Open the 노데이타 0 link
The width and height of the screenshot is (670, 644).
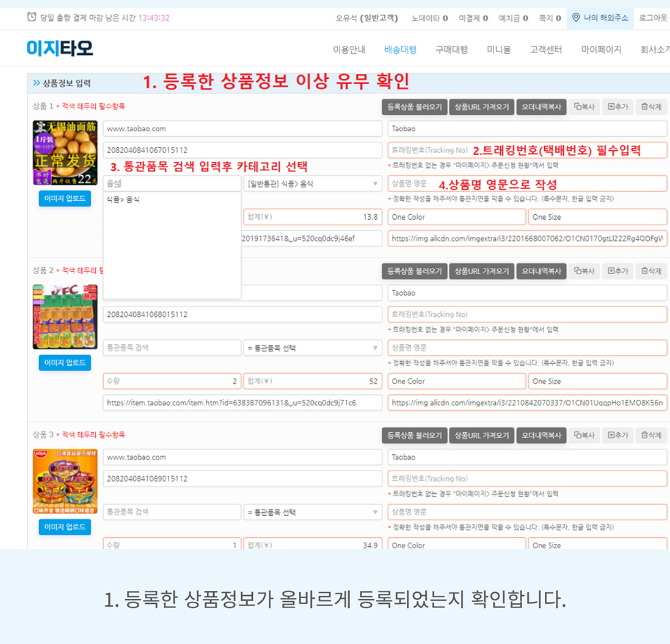[430, 18]
